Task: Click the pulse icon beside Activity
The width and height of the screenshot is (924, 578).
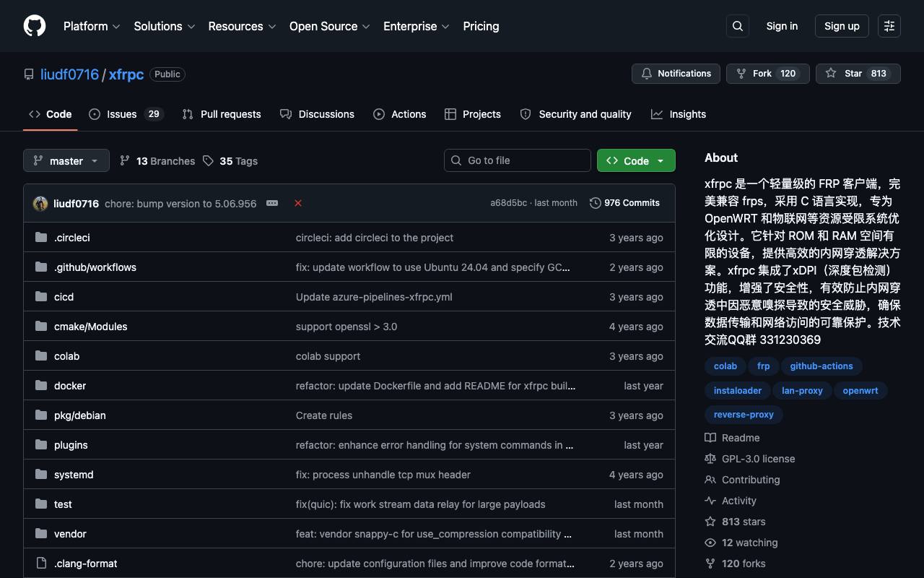Action: click(710, 501)
